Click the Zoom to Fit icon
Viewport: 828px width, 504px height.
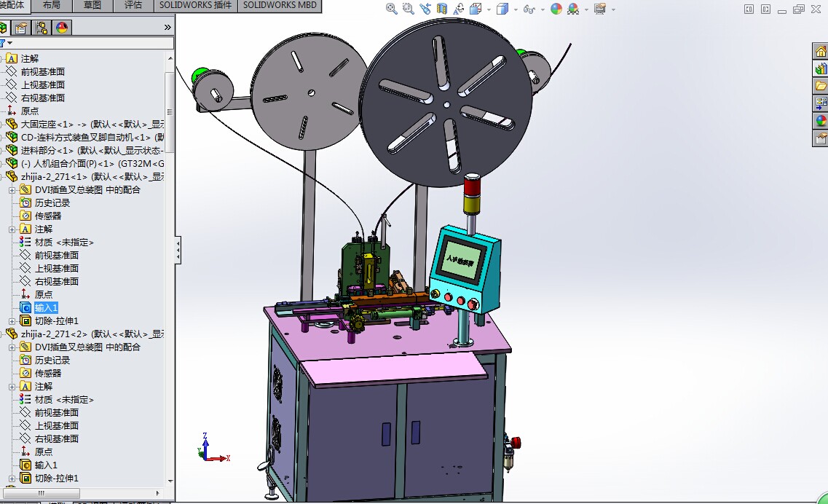[392, 9]
